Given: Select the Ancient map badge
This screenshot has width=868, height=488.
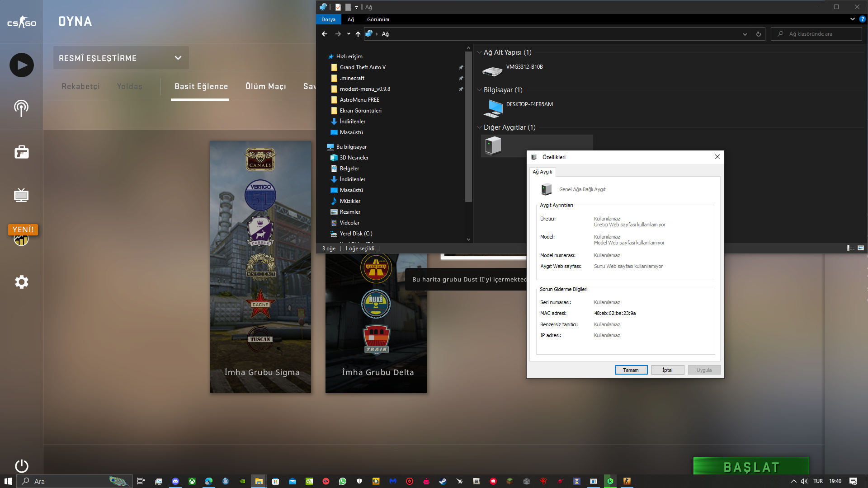Looking at the screenshot, I should (x=260, y=267).
